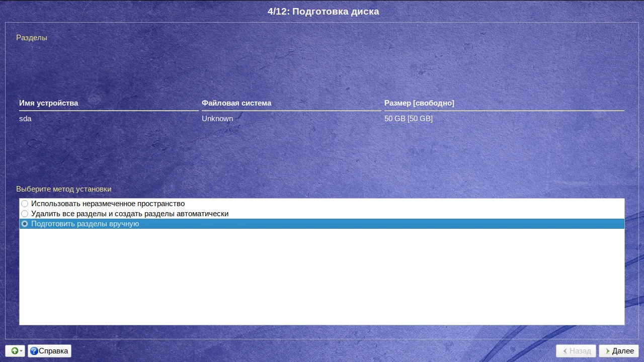Click the 50 GB [50 GB] size cell

[409, 119]
